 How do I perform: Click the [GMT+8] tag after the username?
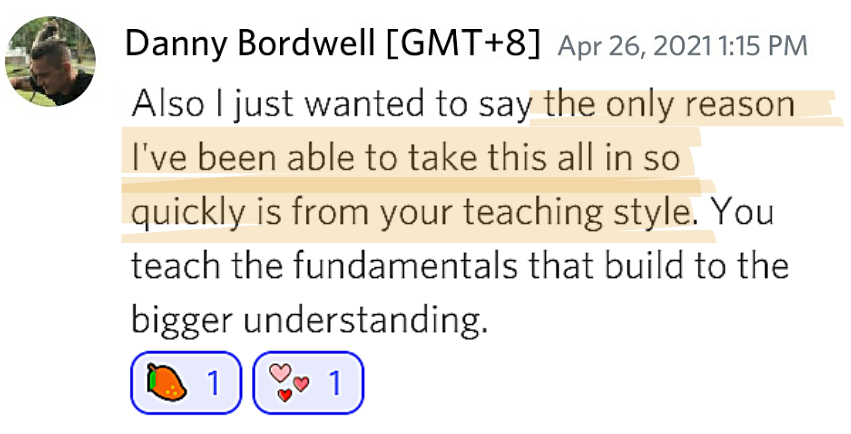pyautogui.click(x=464, y=43)
